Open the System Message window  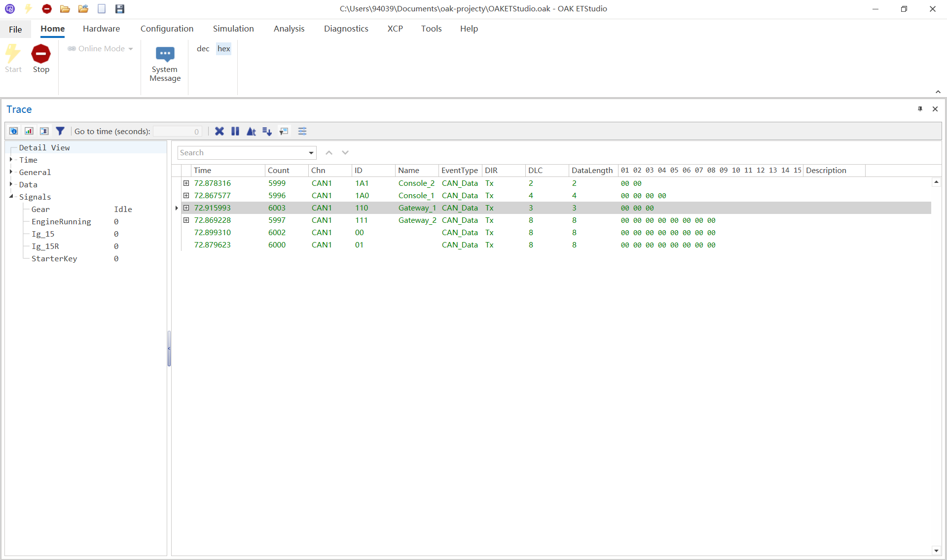tap(165, 64)
